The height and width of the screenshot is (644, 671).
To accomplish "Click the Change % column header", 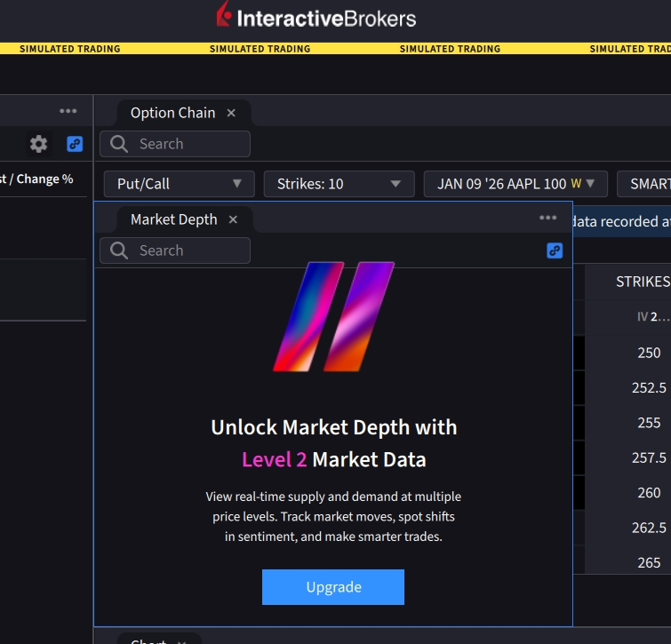I will (x=44, y=179).
